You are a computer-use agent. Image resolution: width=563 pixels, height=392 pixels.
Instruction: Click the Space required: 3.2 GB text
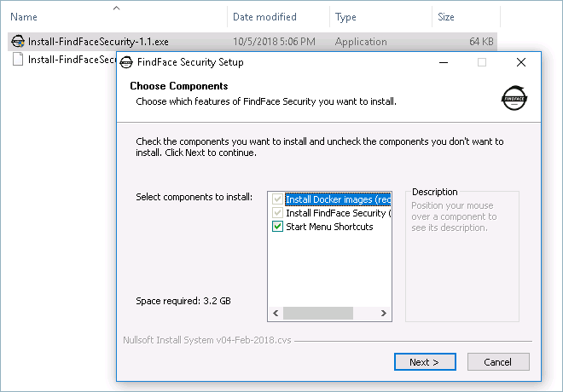[183, 301]
